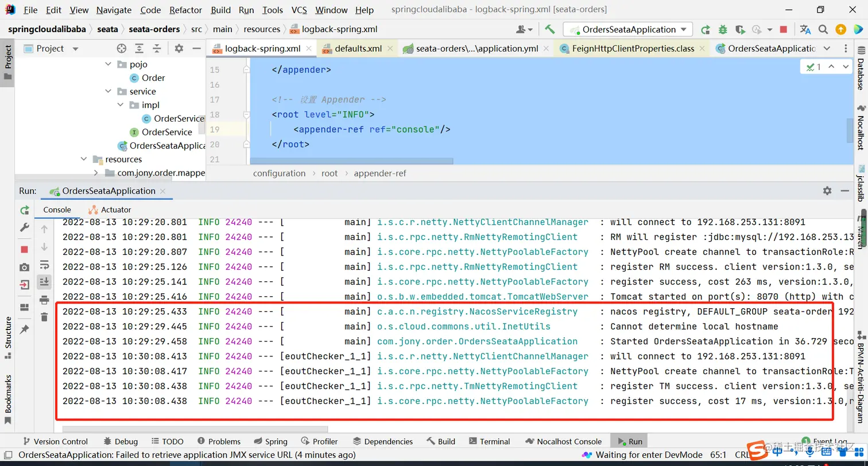Collapse the pojo folder
The width and height of the screenshot is (868, 466).
pyautogui.click(x=108, y=64)
